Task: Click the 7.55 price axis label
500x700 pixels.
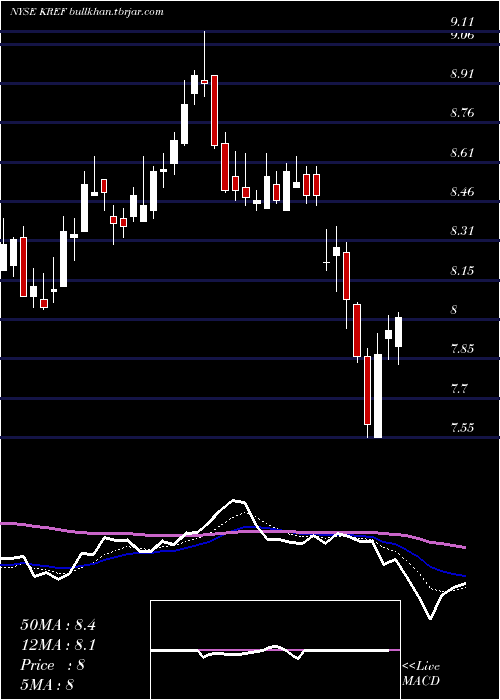Action: point(462,428)
